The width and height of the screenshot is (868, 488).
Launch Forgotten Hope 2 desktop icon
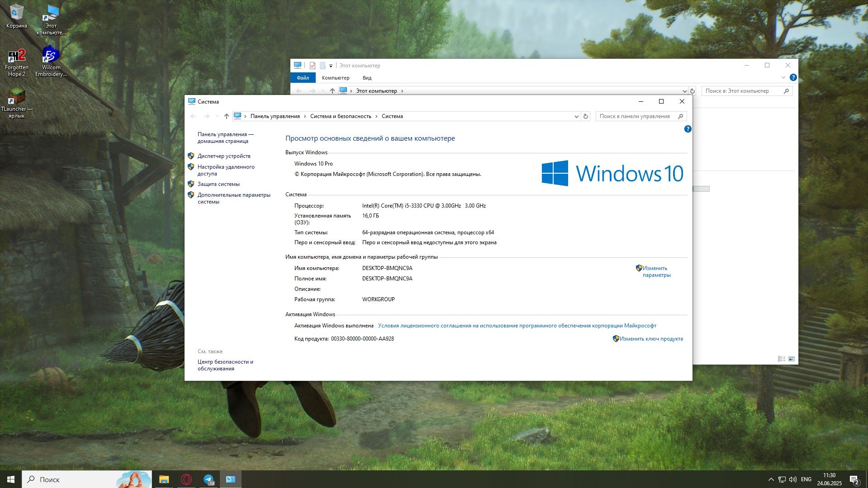17,63
